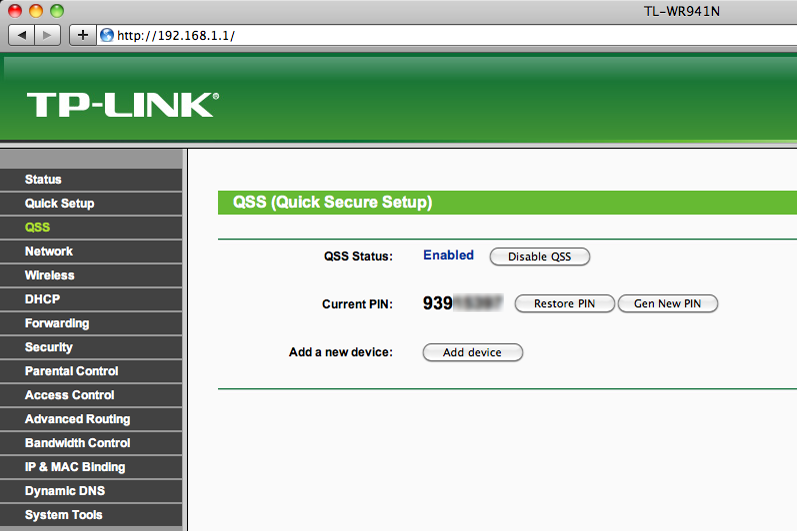Click the browser forward arrow button
The width and height of the screenshot is (797, 531).
coord(49,35)
